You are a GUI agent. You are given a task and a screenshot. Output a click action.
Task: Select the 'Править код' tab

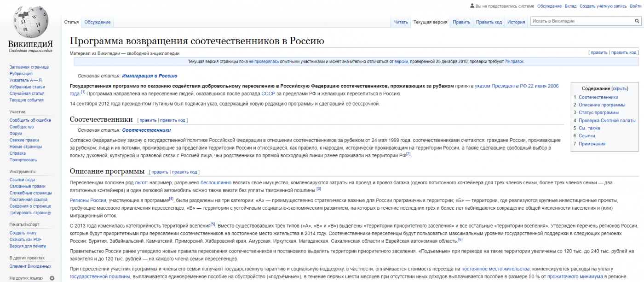click(489, 22)
